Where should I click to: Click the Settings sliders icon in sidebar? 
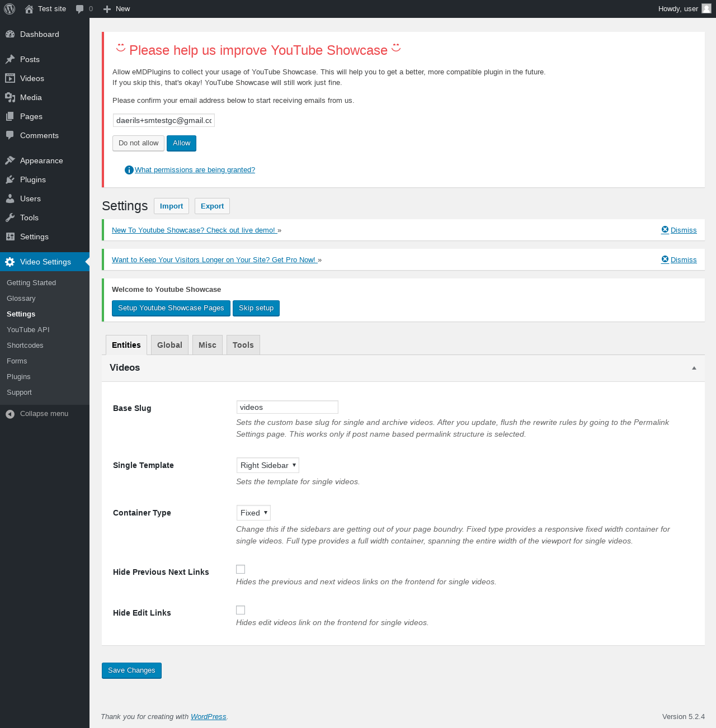pos(10,237)
